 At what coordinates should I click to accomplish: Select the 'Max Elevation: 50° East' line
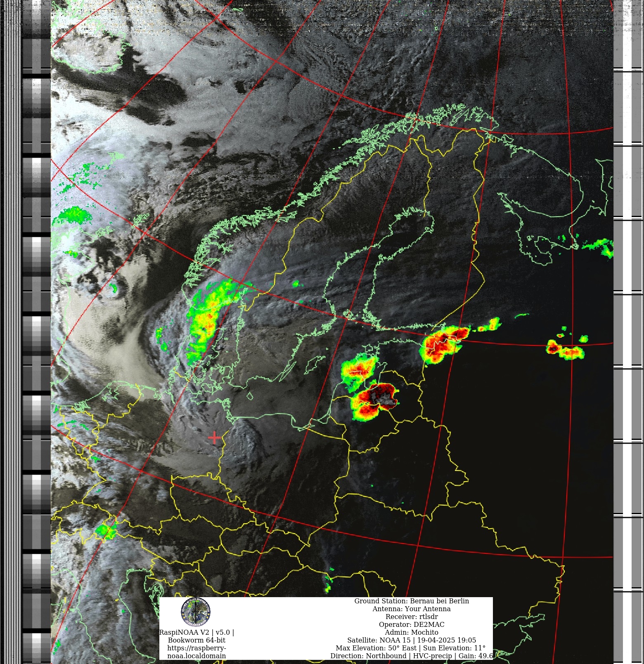(x=411, y=648)
